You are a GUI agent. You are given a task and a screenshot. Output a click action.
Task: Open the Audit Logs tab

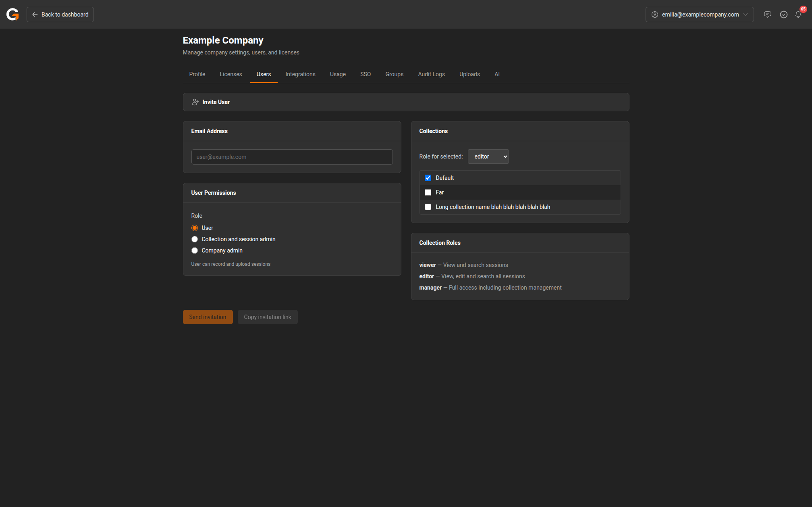click(x=431, y=74)
